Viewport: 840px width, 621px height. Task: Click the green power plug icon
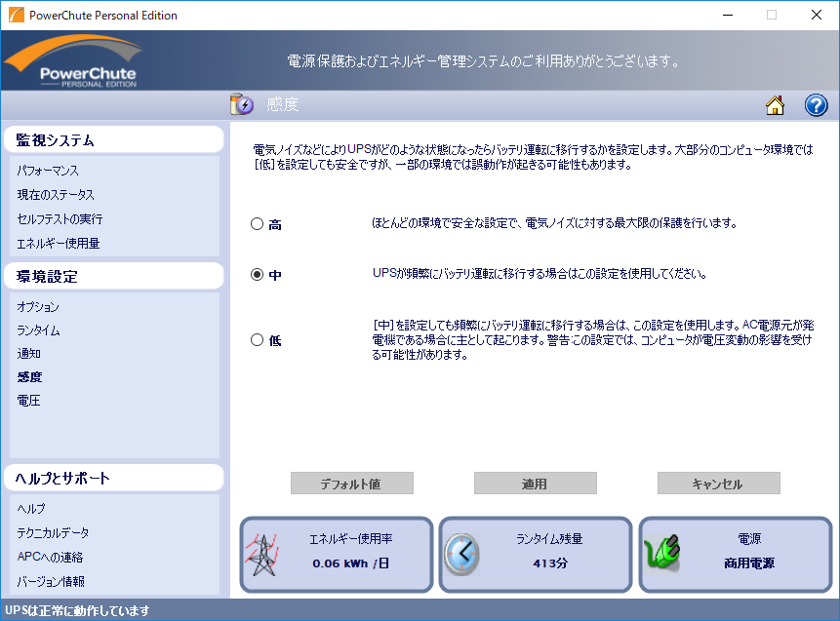click(662, 552)
